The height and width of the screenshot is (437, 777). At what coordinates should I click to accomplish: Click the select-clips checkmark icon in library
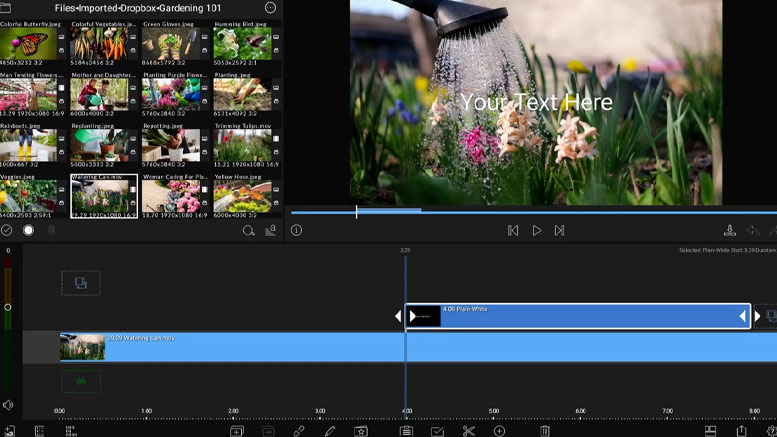coord(6,230)
